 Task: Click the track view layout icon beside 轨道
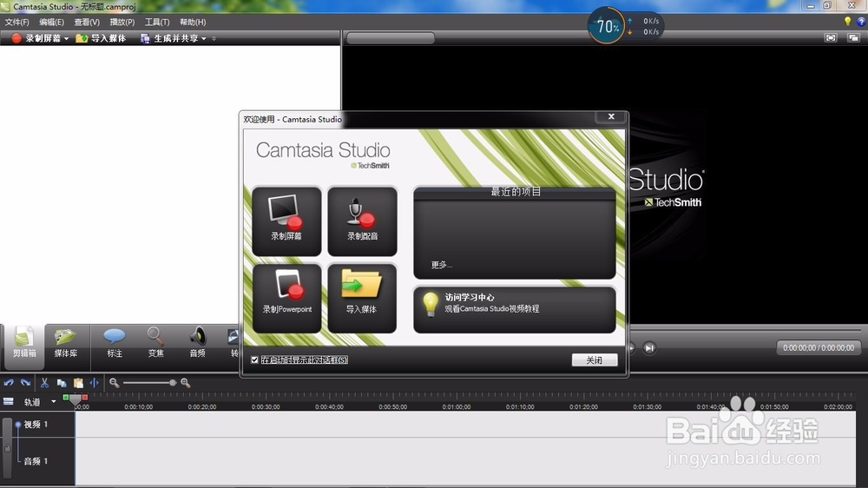[x=9, y=401]
